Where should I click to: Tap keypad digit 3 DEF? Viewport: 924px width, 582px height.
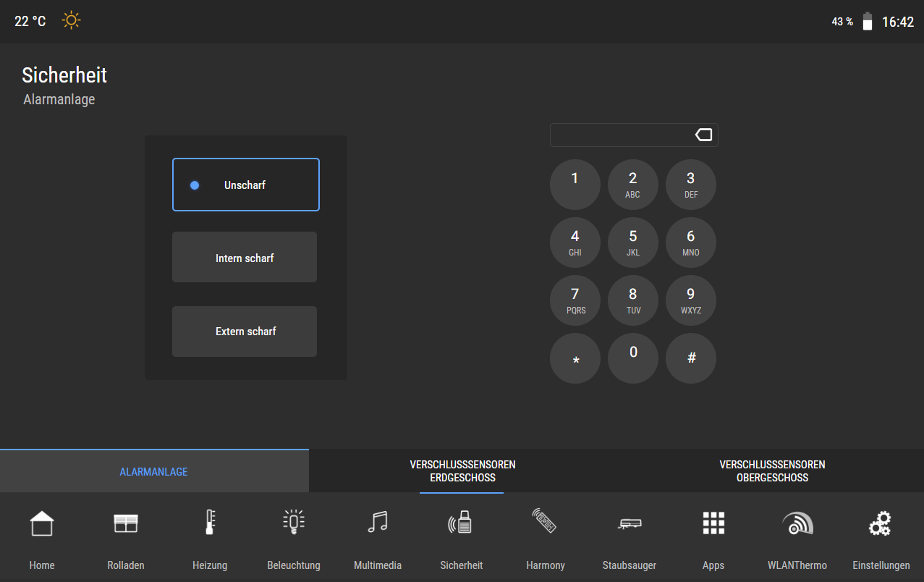pyautogui.click(x=691, y=185)
